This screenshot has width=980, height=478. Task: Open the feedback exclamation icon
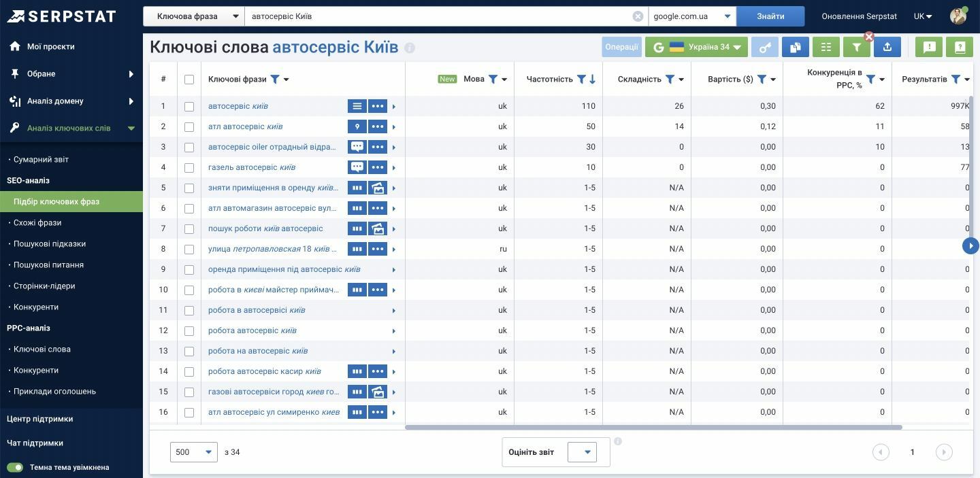(930, 48)
